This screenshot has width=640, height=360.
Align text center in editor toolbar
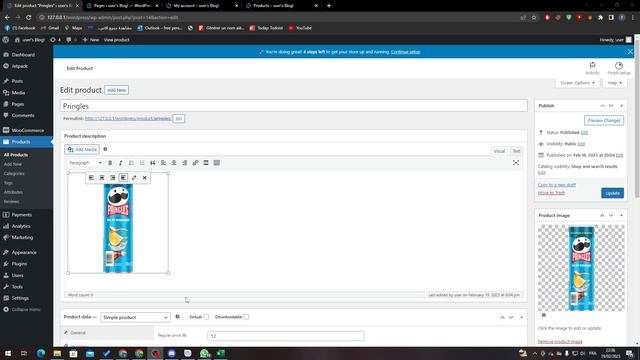pyautogui.click(x=174, y=163)
